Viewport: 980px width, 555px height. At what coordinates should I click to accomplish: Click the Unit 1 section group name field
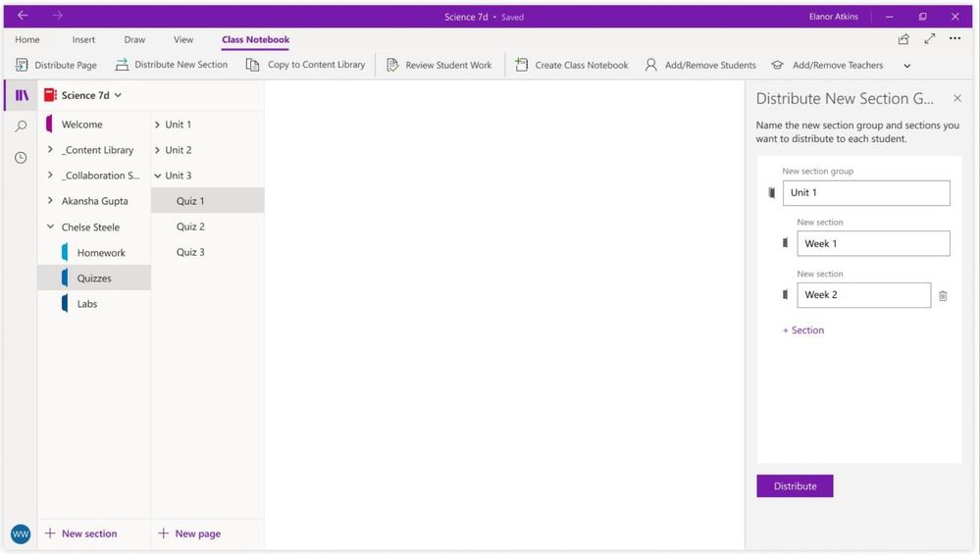pyautogui.click(x=866, y=193)
